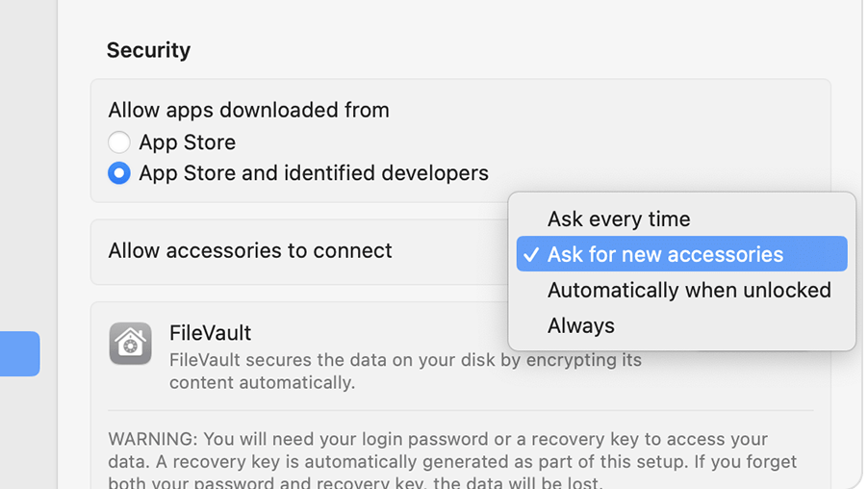This screenshot has height=489, width=868.
Task: Select the highlighted "Ask for new accessories" item
Action: [x=681, y=253]
